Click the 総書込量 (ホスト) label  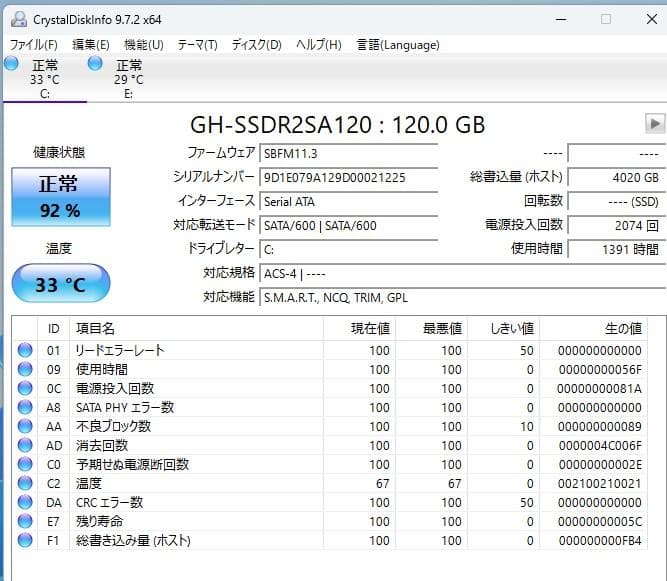(516, 177)
